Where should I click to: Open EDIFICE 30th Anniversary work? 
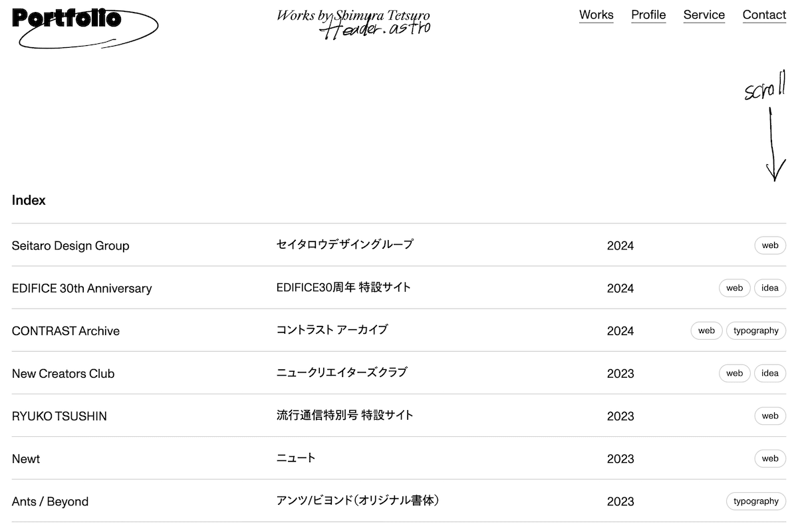point(399,288)
